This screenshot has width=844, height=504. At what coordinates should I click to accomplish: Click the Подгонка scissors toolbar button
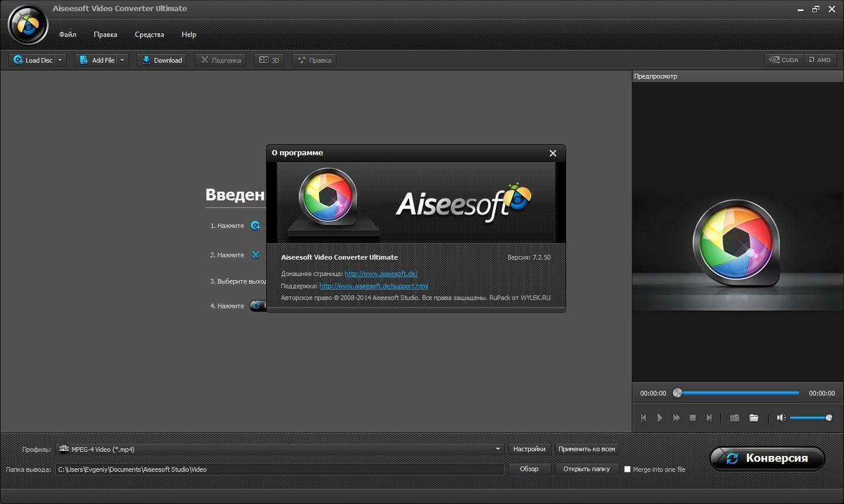220,60
